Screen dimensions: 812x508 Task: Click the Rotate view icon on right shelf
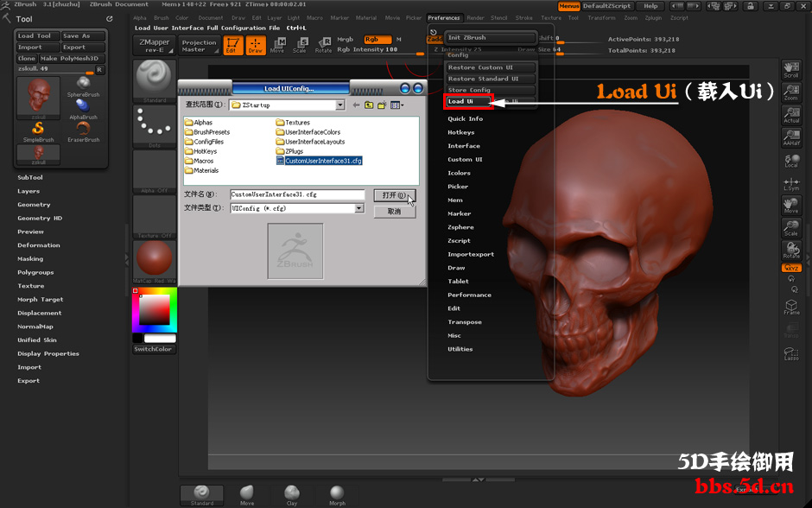791,251
